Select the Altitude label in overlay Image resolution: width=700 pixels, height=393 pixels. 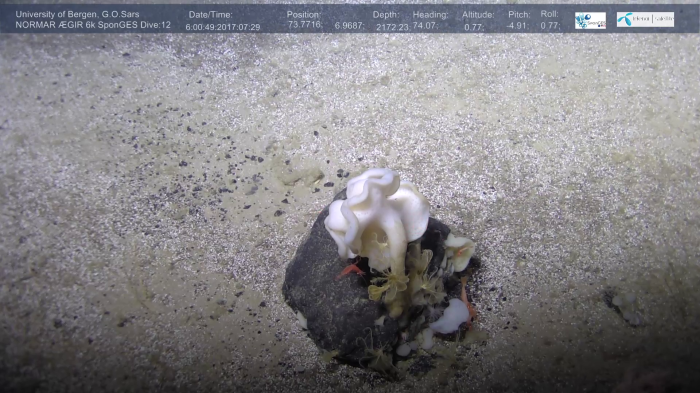478,15
